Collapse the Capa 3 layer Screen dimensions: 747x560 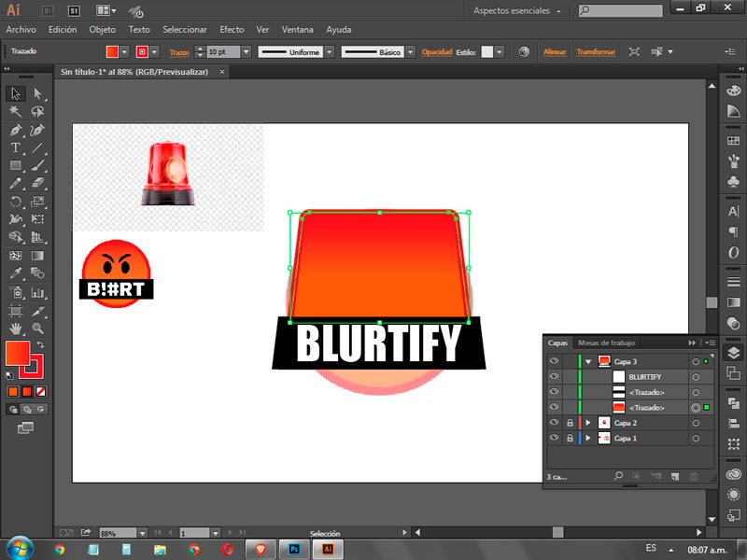point(588,362)
